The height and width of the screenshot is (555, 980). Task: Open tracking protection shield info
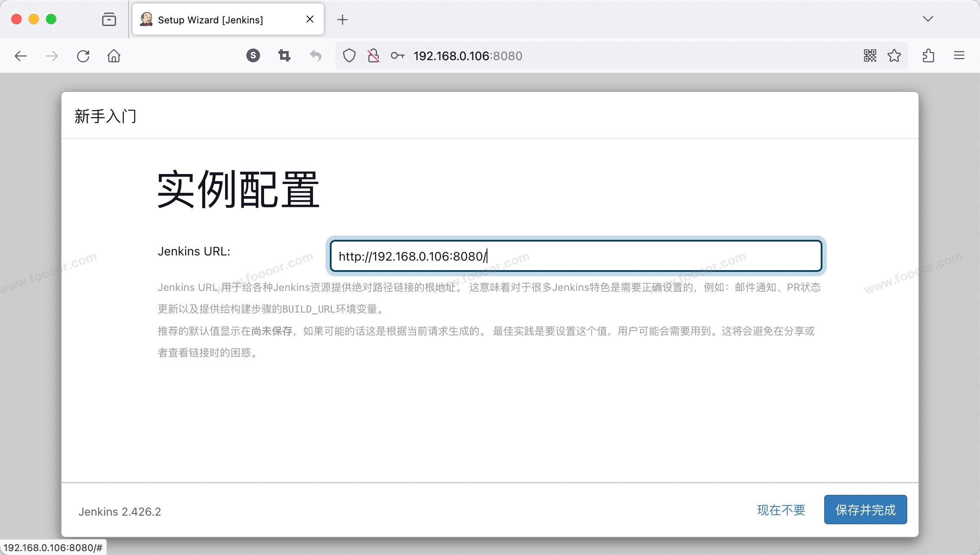pyautogui.click(x=349, y=56)
